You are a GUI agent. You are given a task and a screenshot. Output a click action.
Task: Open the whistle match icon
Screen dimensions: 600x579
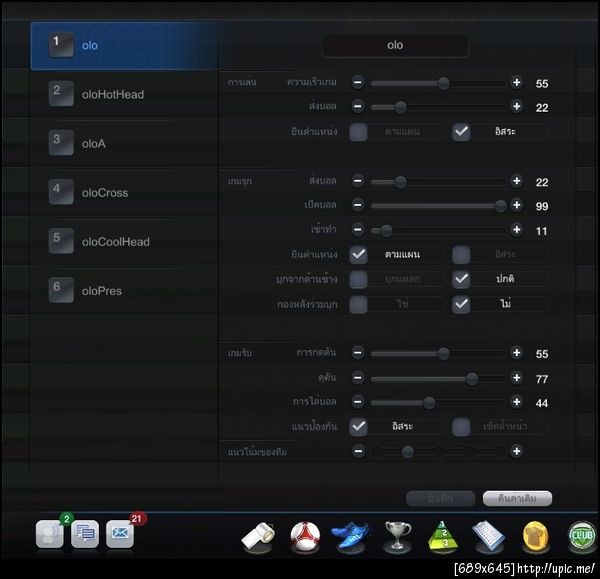click(x=258, y=537)
